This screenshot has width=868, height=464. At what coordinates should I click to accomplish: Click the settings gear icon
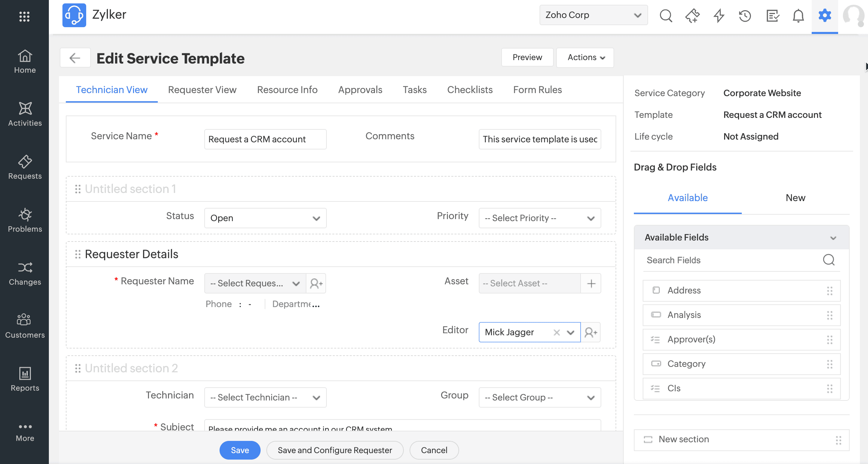[x=825, y=16]
